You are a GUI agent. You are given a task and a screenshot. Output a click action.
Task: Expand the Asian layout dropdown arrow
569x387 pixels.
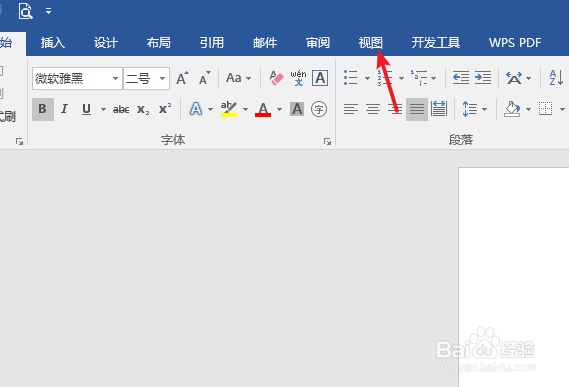coord(528,78)
